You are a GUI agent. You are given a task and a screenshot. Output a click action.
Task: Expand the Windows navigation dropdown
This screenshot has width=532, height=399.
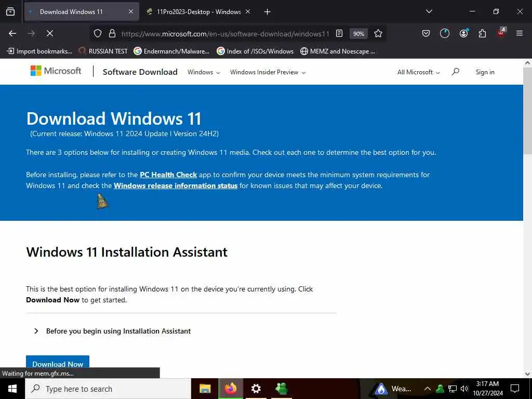pos(204,72)
